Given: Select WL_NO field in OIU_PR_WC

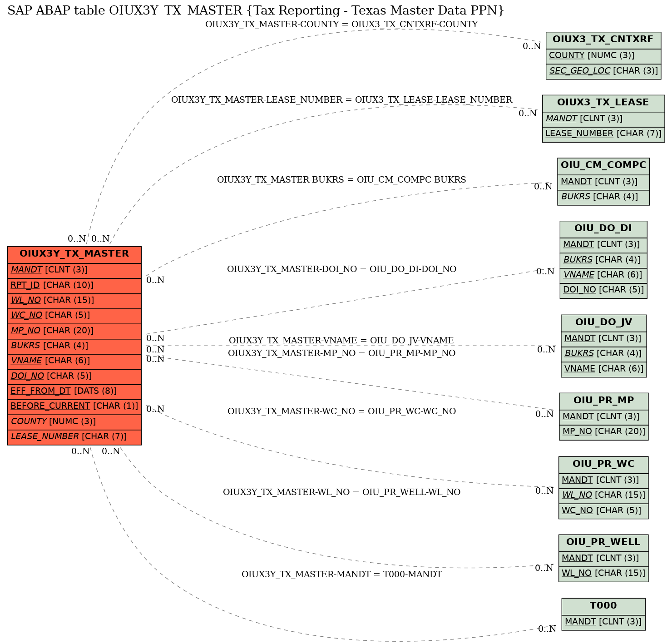Looking at the screenshot, I should [603, 495].
